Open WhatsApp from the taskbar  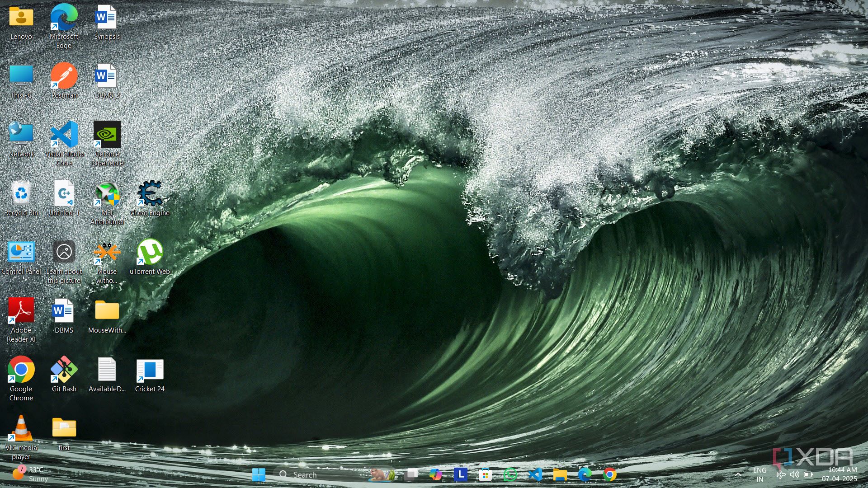coord(510,474)
